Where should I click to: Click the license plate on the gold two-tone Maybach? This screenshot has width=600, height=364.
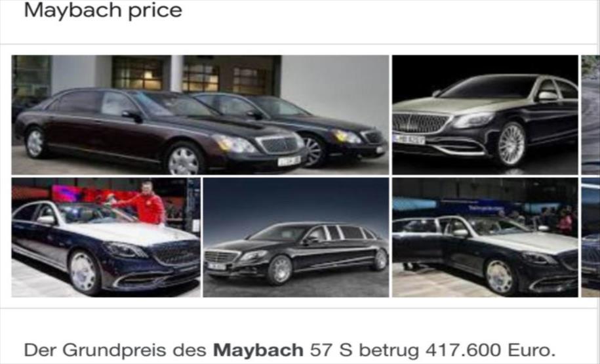pos(409,139)
